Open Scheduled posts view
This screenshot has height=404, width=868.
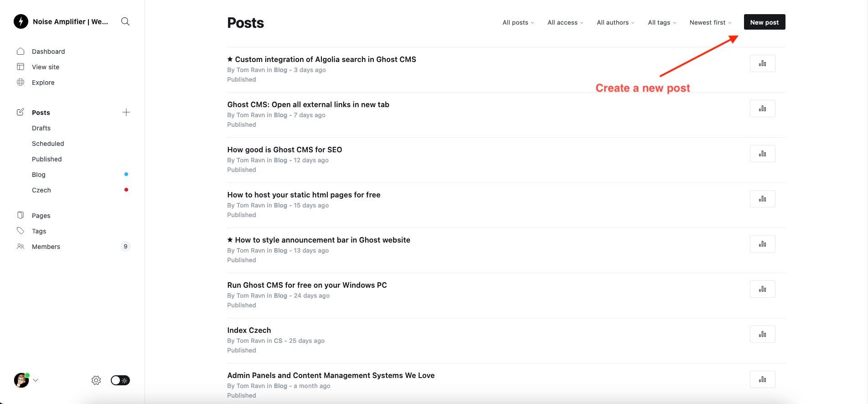pyautogui.click(x=48, y=144)
